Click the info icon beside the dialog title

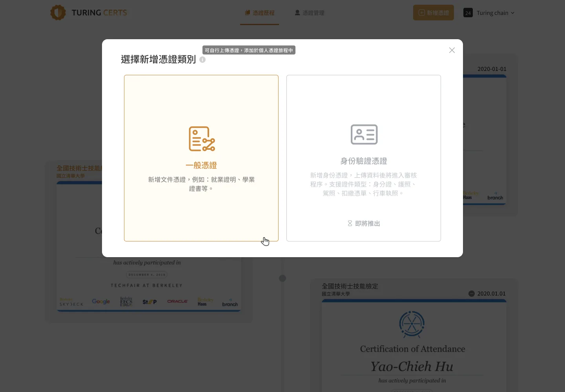[202, 60]
